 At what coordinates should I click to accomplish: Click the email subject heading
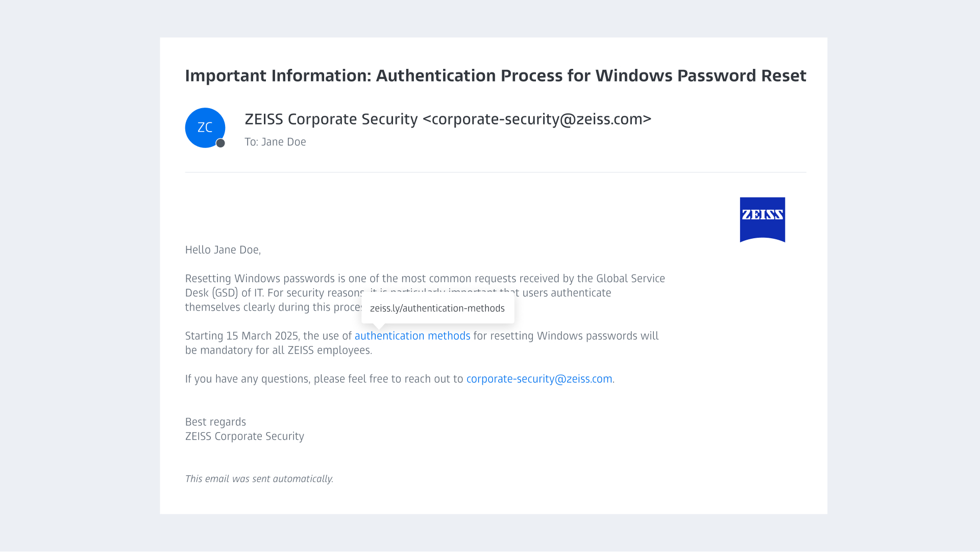point(496,76)
